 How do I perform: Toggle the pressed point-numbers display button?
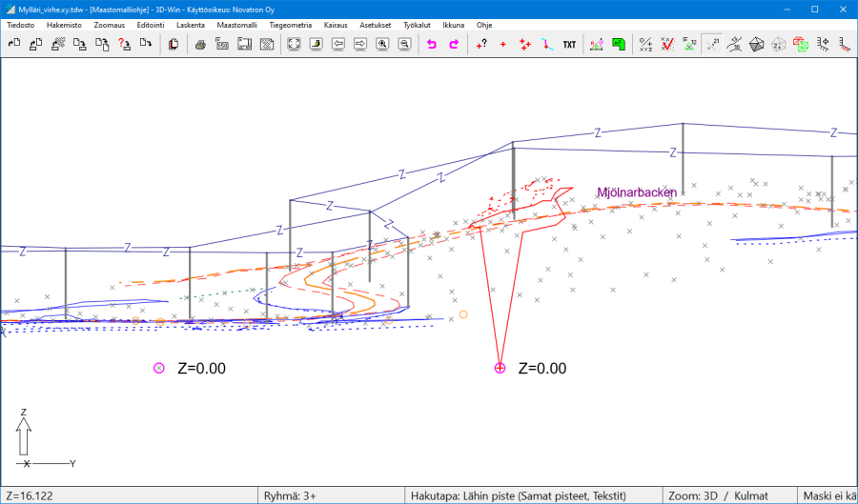711,44
